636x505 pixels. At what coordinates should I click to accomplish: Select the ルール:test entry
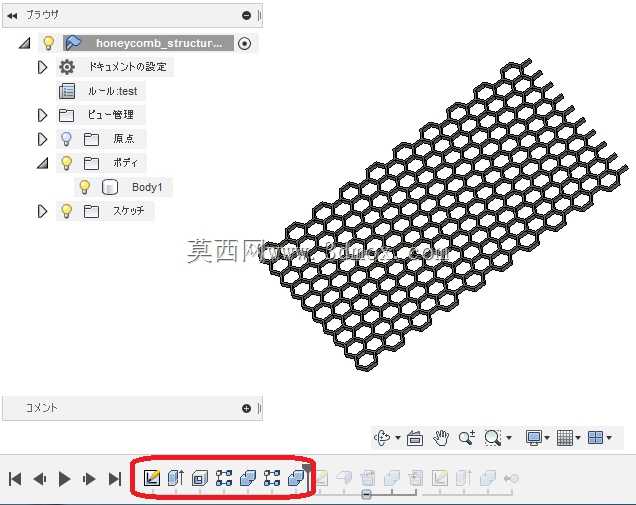coord(113,91)
